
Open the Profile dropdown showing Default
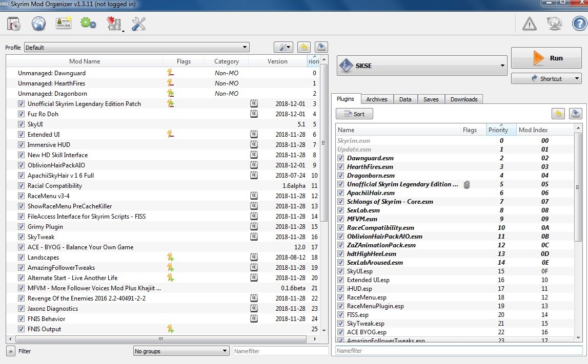coord(136,48)
